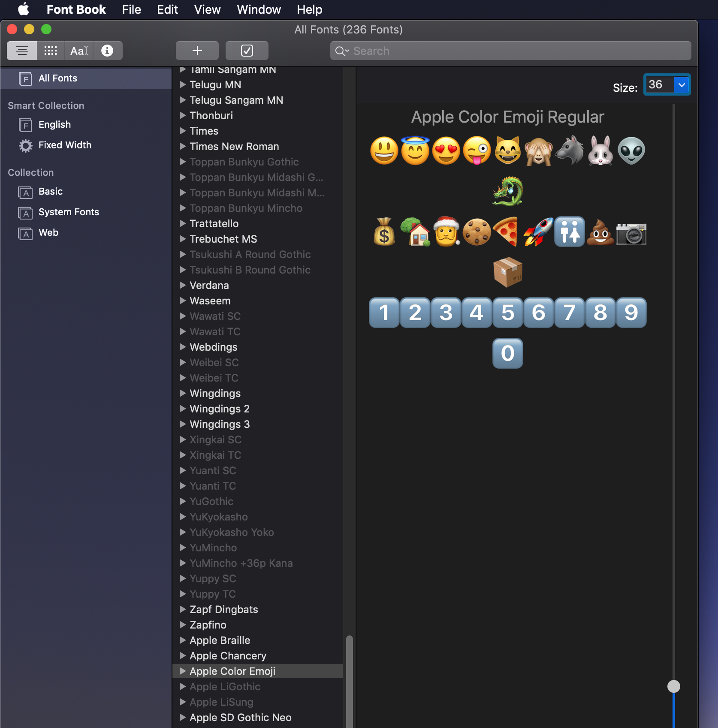Click the alien emoji in preview

[631, 150]
